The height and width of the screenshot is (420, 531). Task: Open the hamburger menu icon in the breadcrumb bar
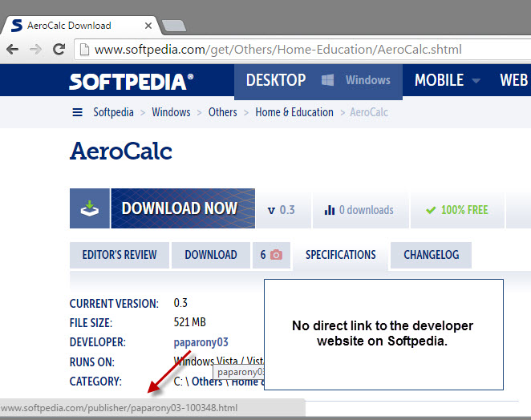pos(78,112)
